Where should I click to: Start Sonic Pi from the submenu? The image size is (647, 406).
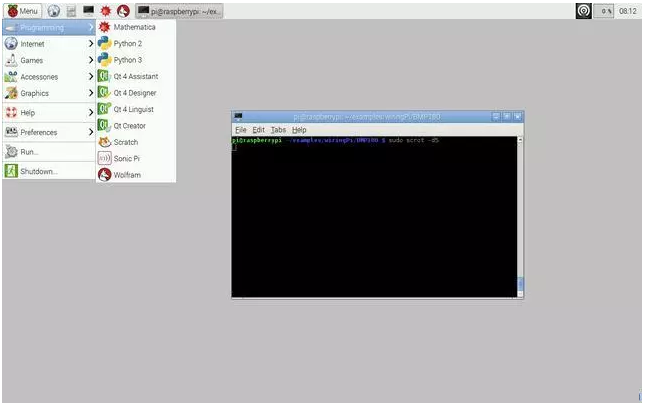pos(126,158)
